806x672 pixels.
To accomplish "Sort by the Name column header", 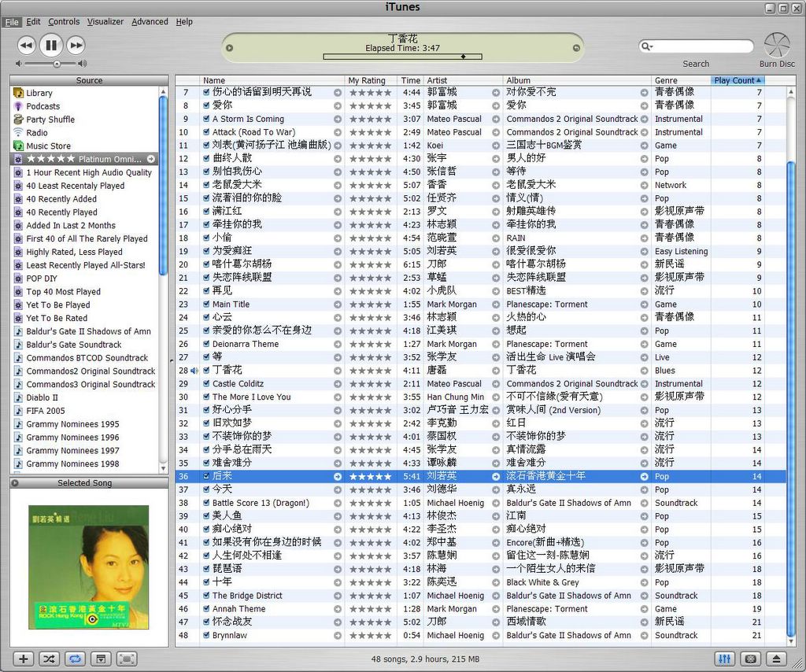I will pyautogui.click(x=272, y=80).
